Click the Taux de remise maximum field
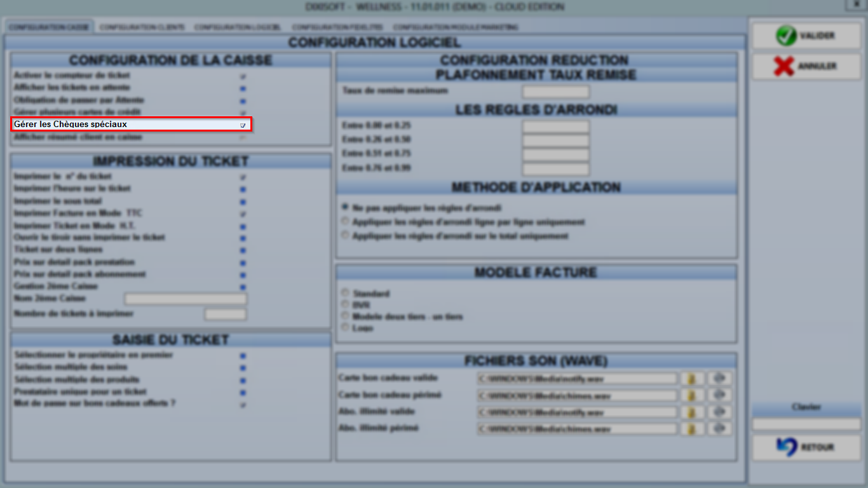 555,91
